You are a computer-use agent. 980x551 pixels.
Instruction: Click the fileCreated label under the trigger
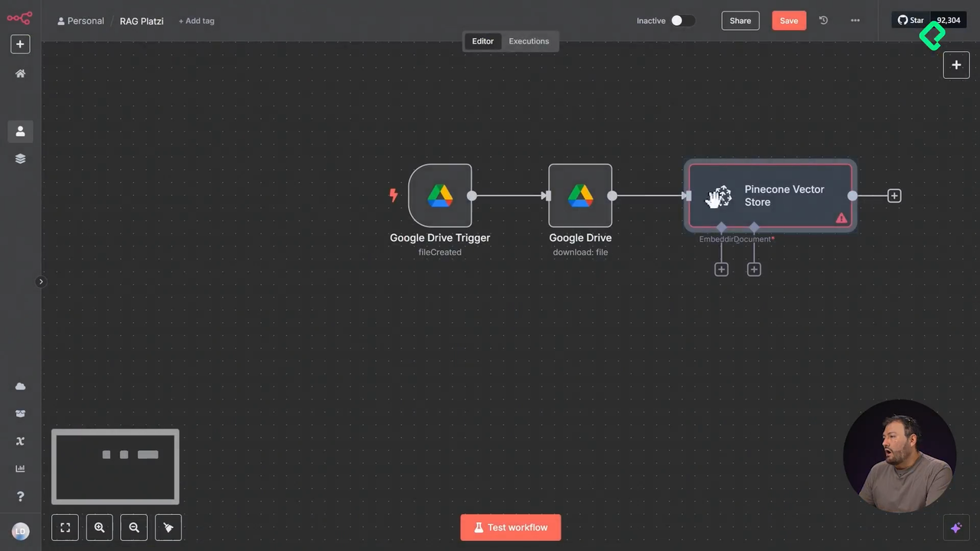[x=440, y=253]
